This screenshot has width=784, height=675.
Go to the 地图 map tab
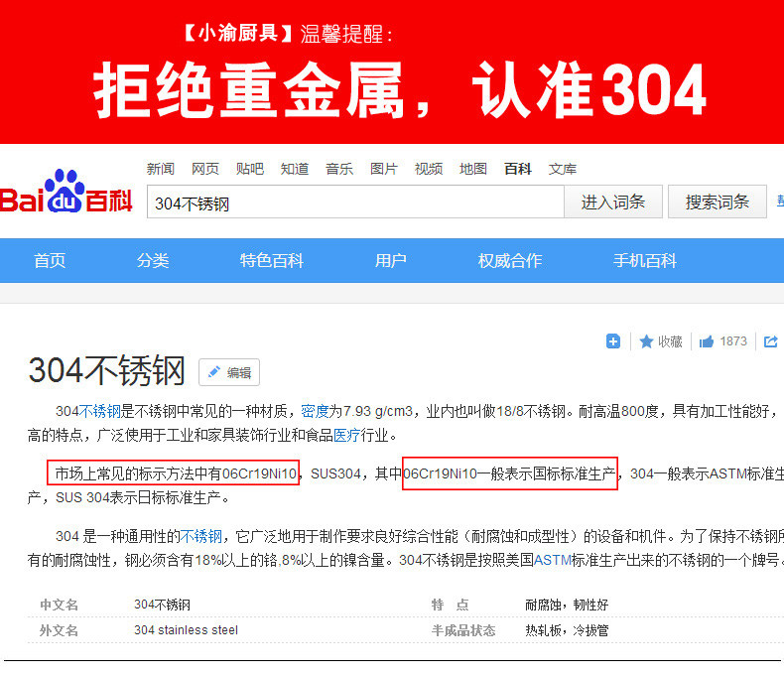(473, 169)
